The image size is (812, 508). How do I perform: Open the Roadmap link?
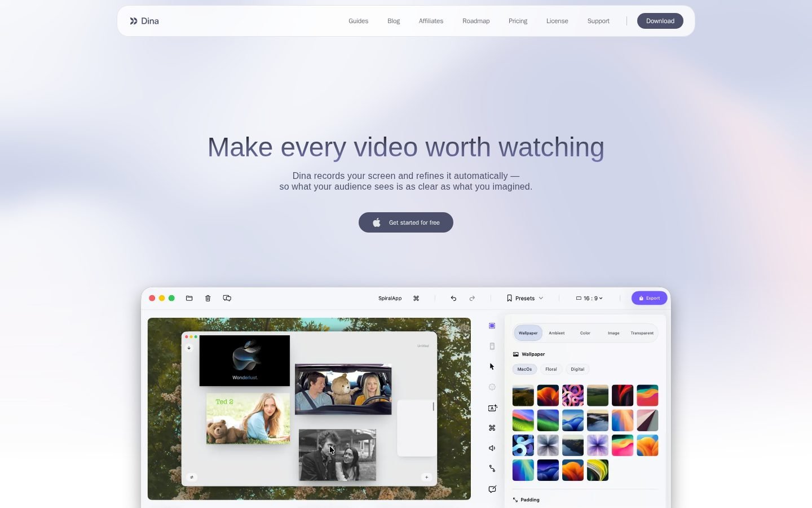[x=476, y=21]
